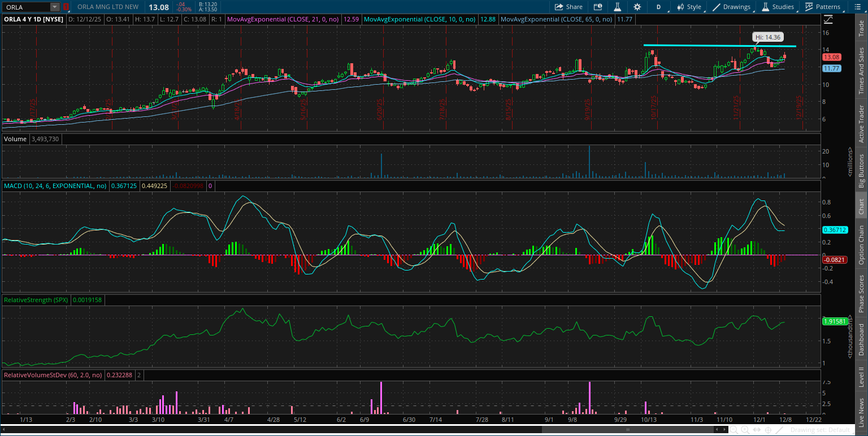Click the crosshair cursor icon
868x436 pixels.
pyautogui.click(x=768, y=430)
